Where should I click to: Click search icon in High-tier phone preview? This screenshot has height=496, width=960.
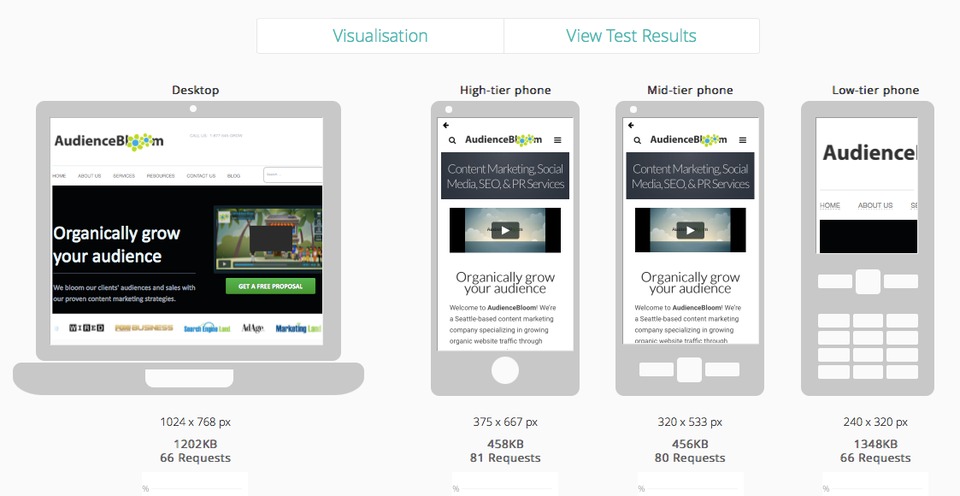(452, 141)
